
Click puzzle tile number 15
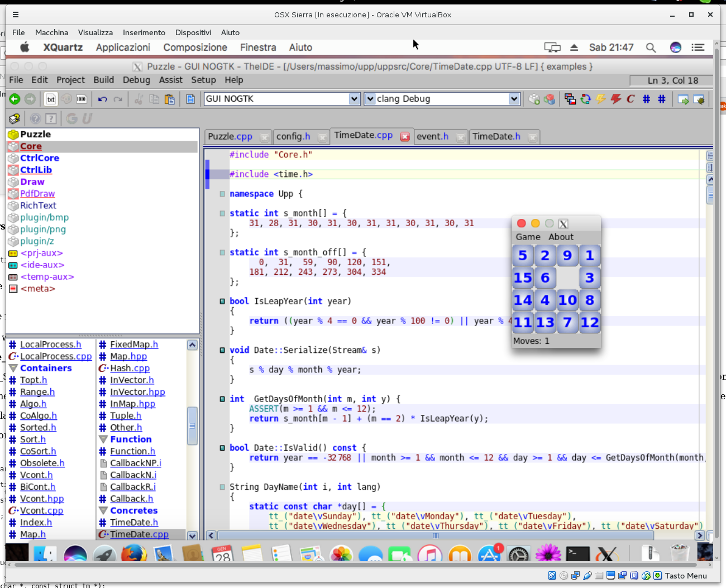tap(523, 278)
